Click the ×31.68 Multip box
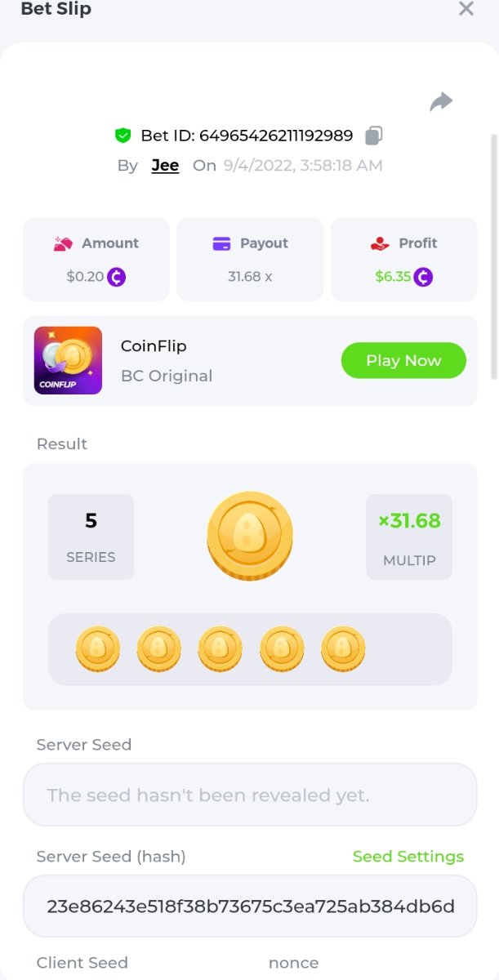499x980 pixels. (x=409, y=537)
